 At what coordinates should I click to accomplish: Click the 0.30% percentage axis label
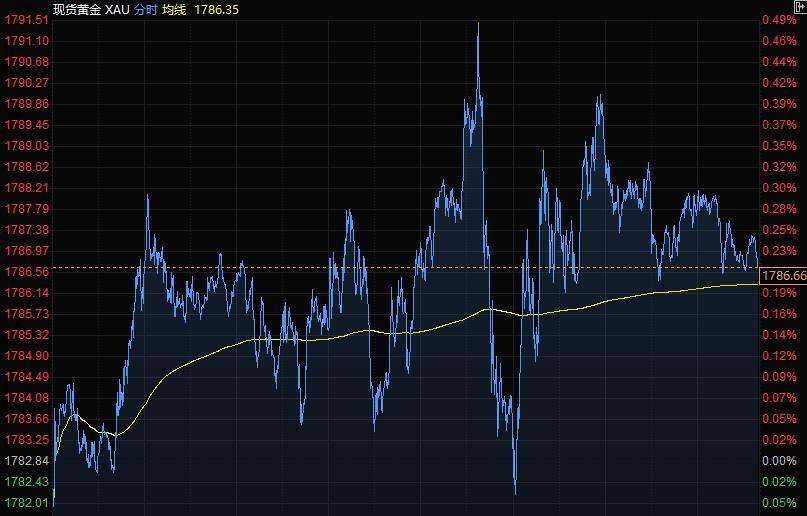(x=779, y=188)
